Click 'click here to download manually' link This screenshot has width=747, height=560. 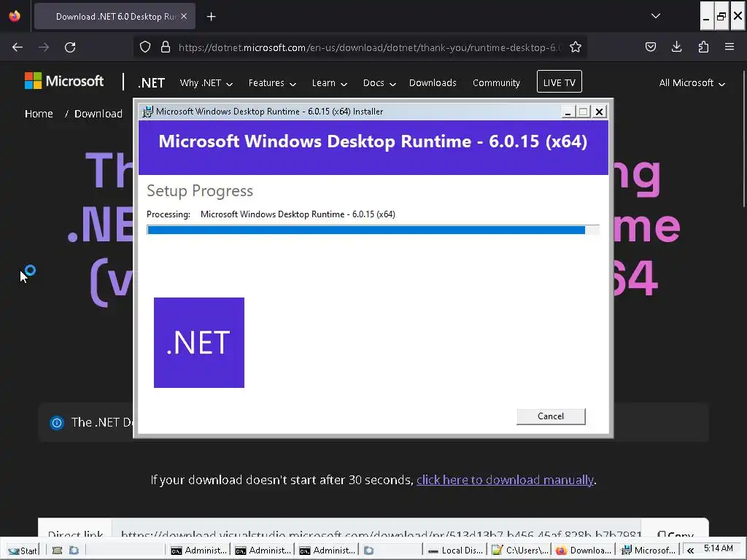(x=505, y=480)
